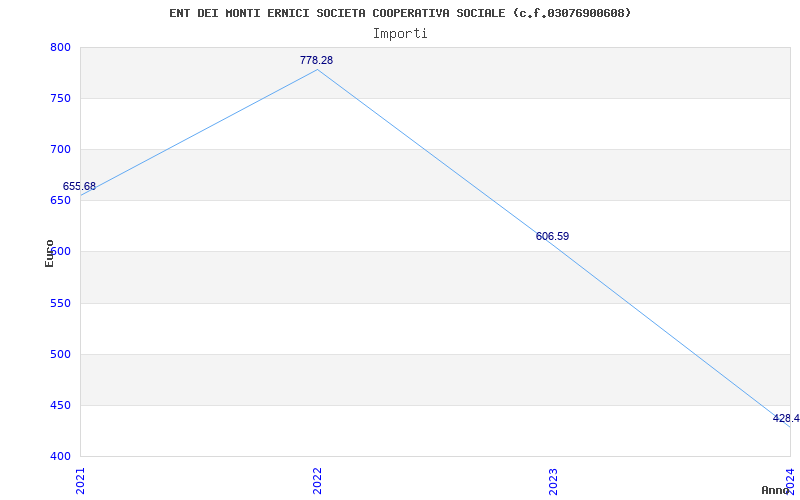
Task: Click the 'Anno' x-axis title
Action: tap(775, 490)
